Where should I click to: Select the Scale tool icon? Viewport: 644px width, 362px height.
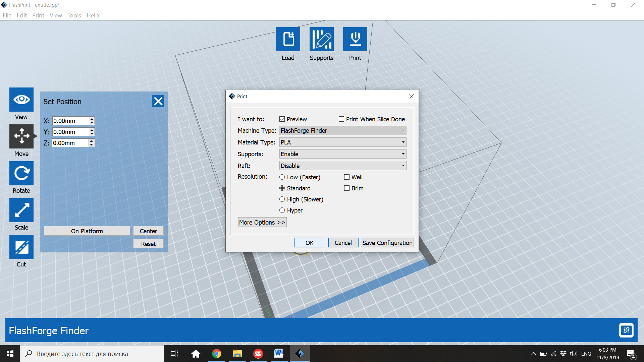21,210
